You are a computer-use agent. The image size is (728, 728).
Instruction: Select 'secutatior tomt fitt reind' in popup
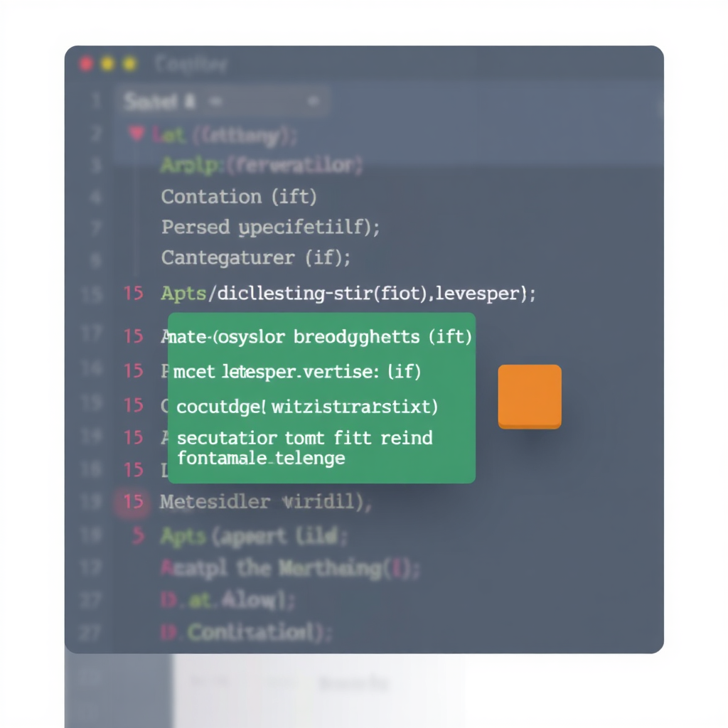click(x=304, y=437)
